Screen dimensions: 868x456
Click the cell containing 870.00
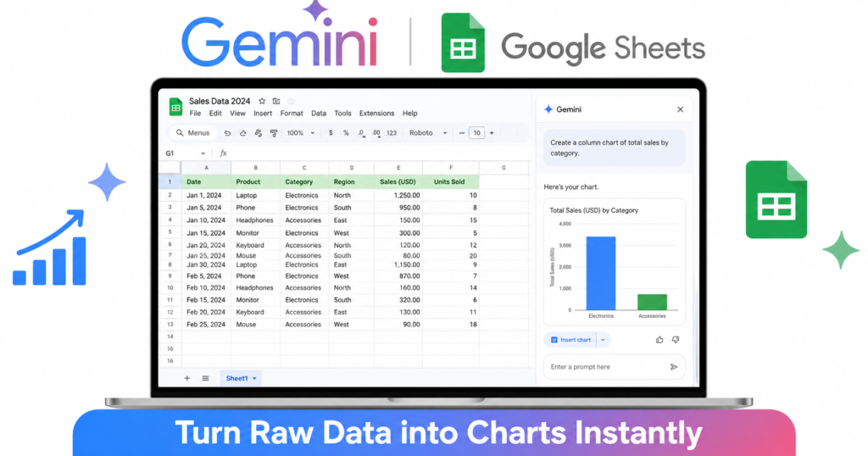click(398, 276)
